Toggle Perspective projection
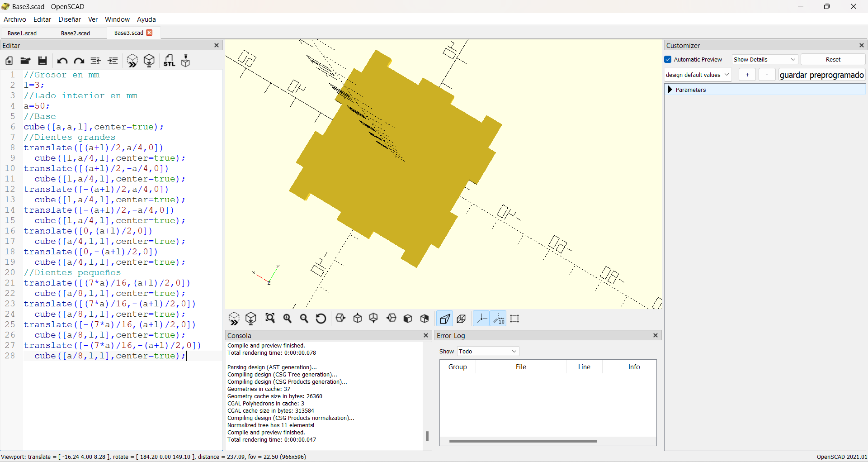Viewport: 868px width, 462px height. point(445,319)
